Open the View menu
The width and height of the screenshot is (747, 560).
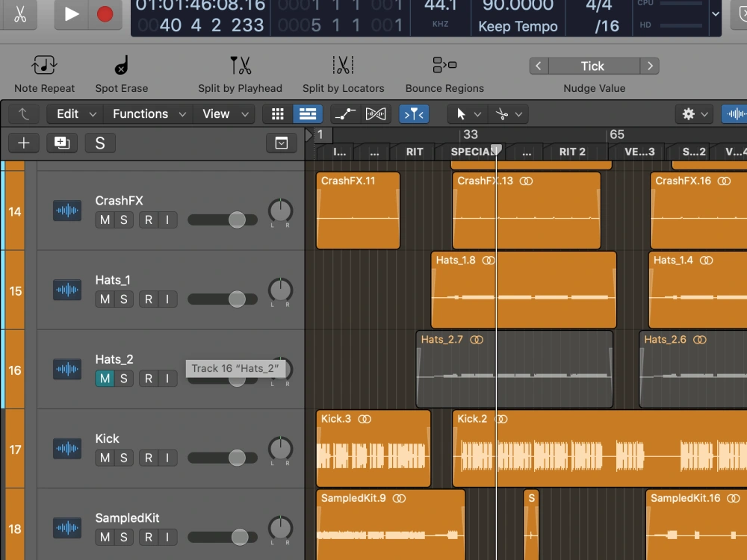coord(225,113)
